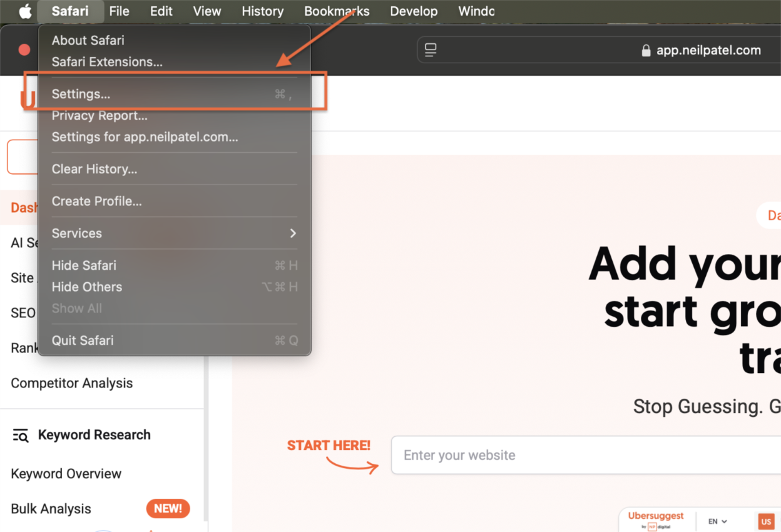Screen dimensions: 781x532
Task: Open the Apple menu
Action: tap(25, 11)
